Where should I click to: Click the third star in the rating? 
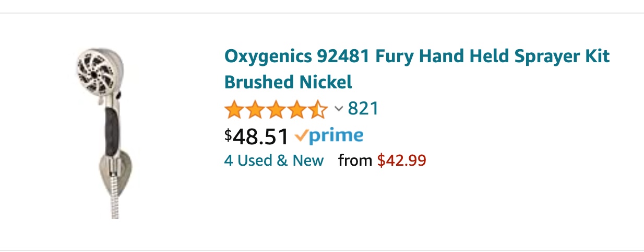(x=276, y=110)
